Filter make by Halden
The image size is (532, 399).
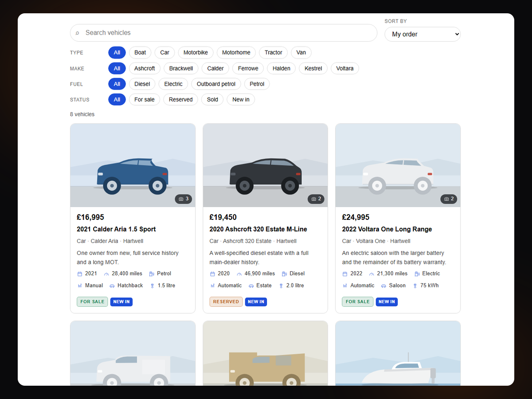pyautogui.click(x=282, y=68)
